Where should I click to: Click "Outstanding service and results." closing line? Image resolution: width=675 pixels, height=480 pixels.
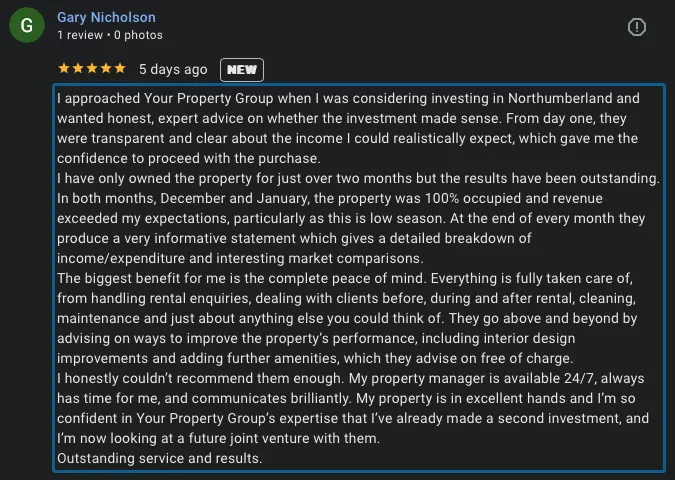click(x=160, y=458)
